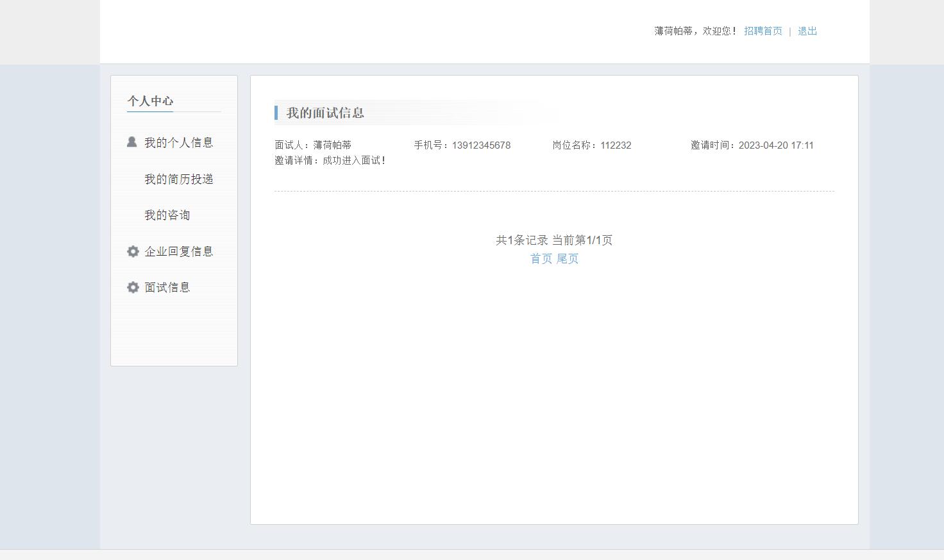Click 岗位名称：112232 text
944x560 pixels.
click(x=592, y=145)
